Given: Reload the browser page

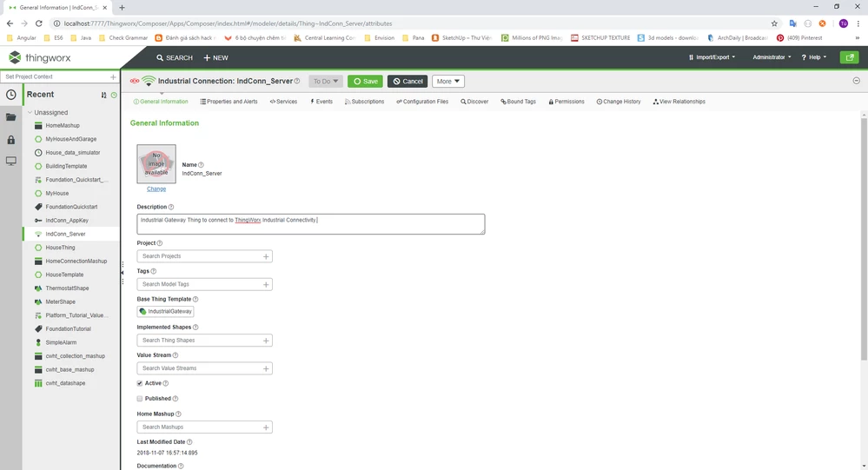Looking at the screenshot, I should coord(39,23).
